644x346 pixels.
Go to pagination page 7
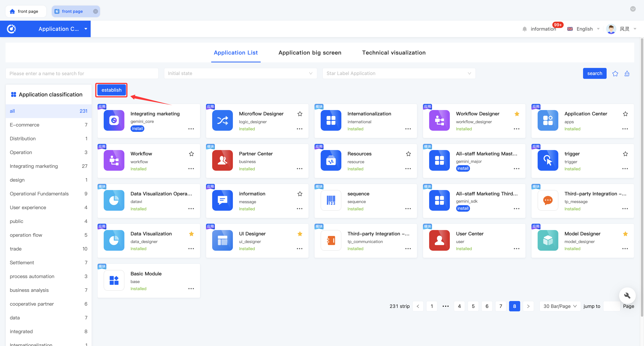click(x=500, y=306)
